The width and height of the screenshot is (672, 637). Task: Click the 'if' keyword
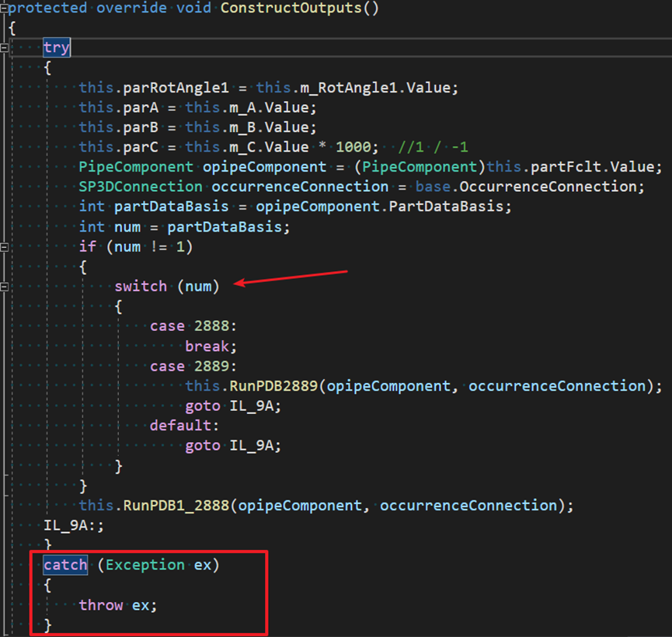click(88, 247)
